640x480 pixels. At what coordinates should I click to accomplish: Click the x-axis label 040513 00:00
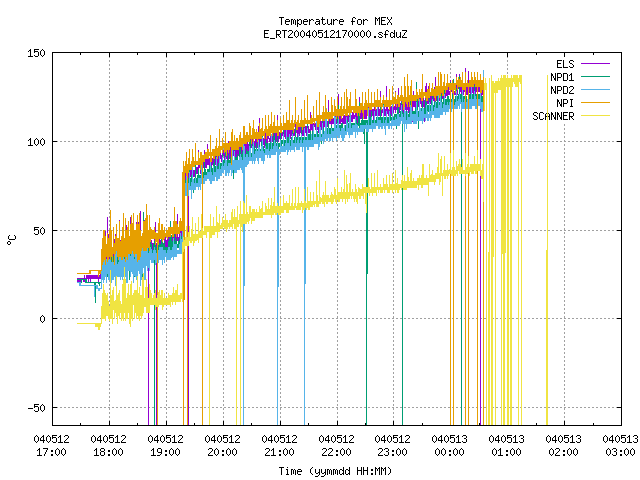[x=449, y=445]
